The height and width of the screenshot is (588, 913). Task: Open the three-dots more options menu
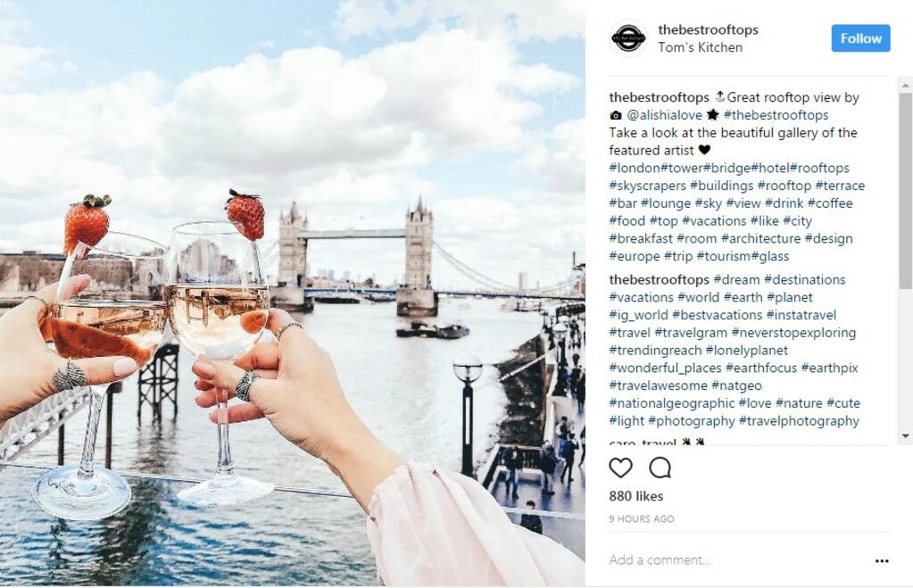point(882,560)
